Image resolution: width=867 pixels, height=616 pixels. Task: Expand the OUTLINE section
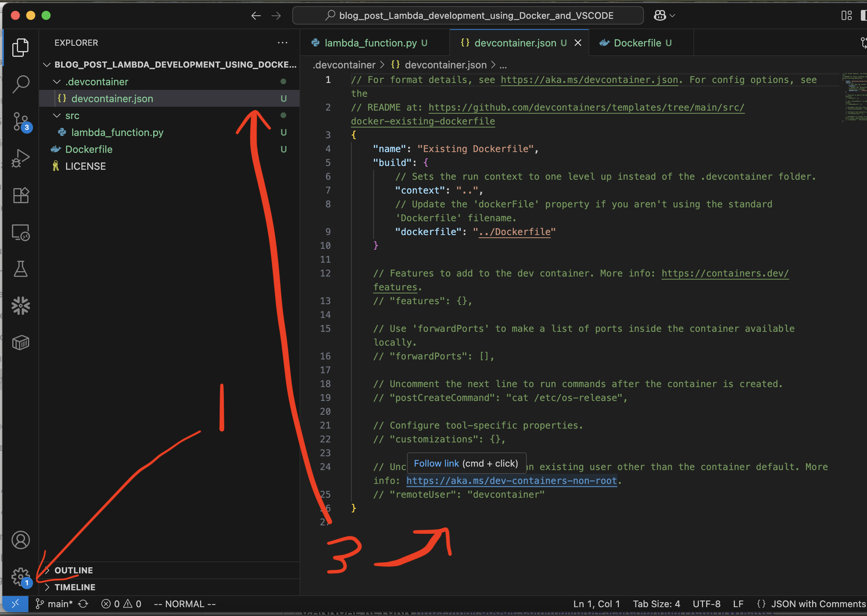coord(47,570)
